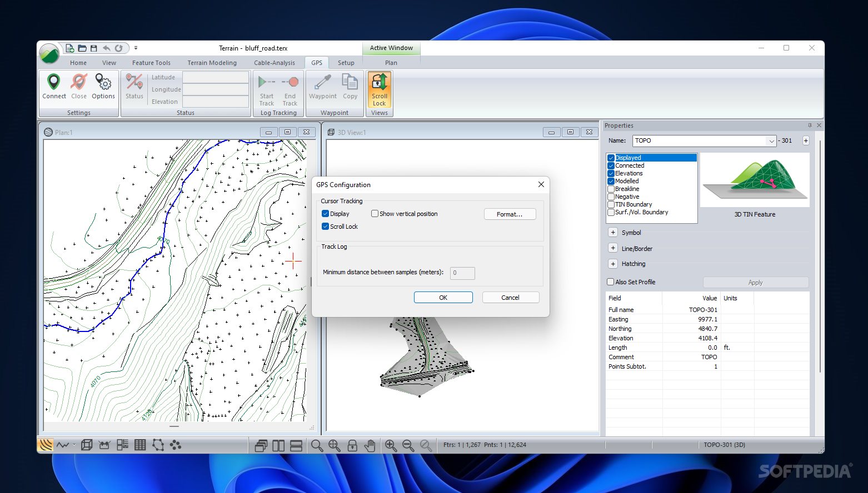
Task: Click the cascade windows icon
Action: point(261,445)
